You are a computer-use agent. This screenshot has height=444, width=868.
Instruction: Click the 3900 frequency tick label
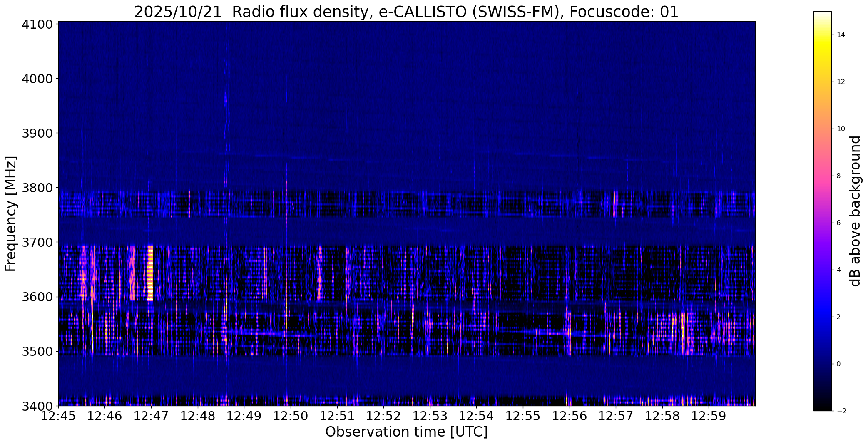point(38,133)
